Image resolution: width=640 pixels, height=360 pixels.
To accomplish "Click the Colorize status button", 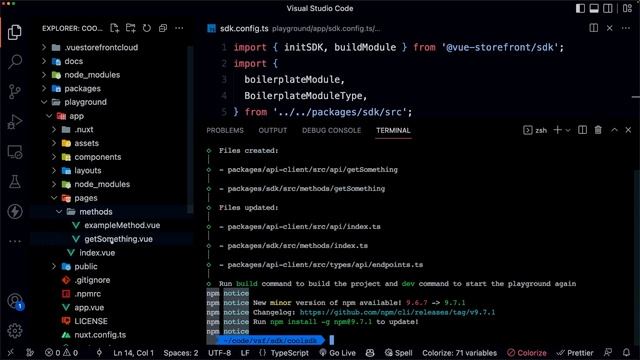I will tap(527, 353).
